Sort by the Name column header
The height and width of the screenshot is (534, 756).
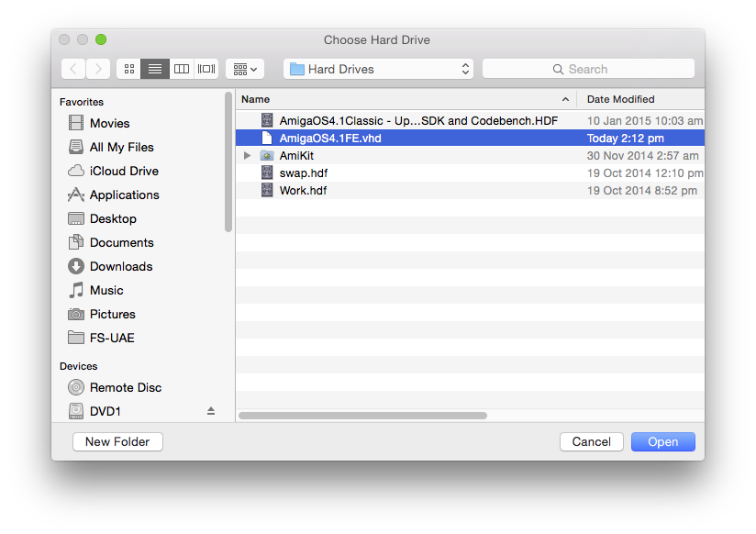coord(406,99)
